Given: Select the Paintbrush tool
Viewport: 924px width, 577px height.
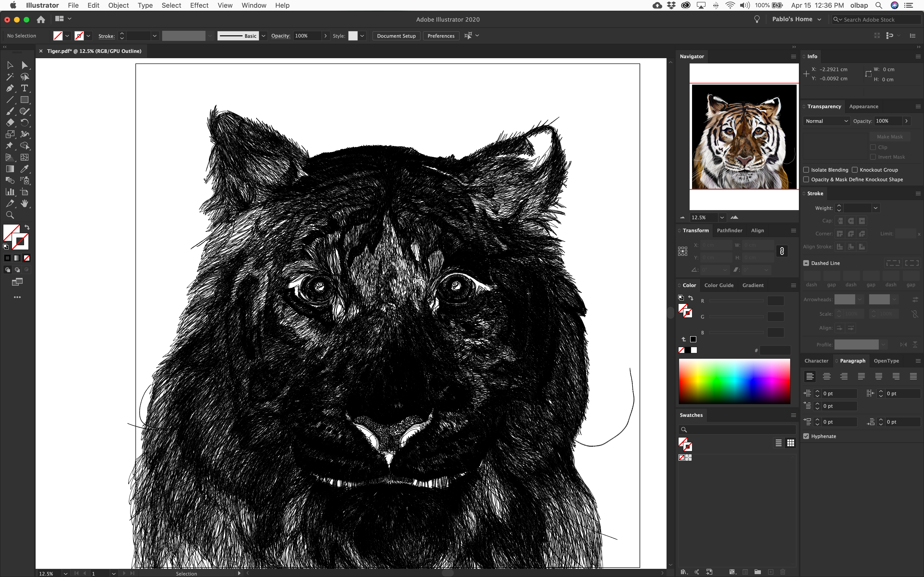Looking at the screenshot, I should pos(10,111).
